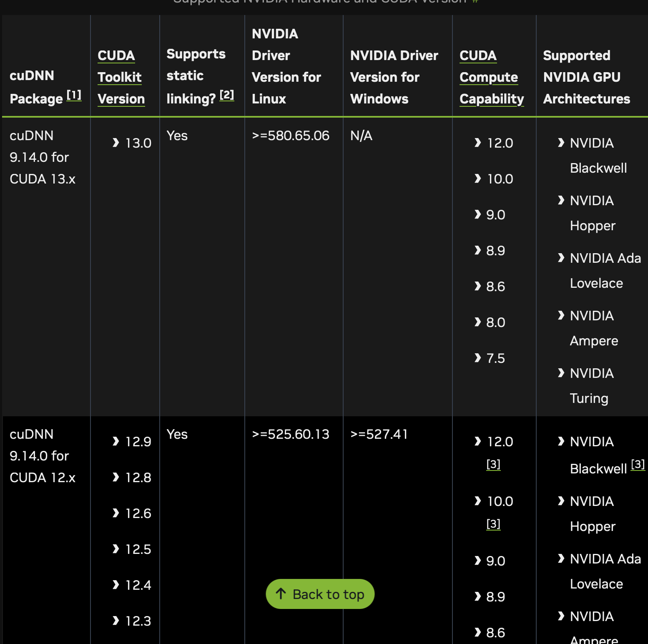Click Linux driver version '>=525.60.13'
Screen dimensions: 648x644
tap(291, 434)
